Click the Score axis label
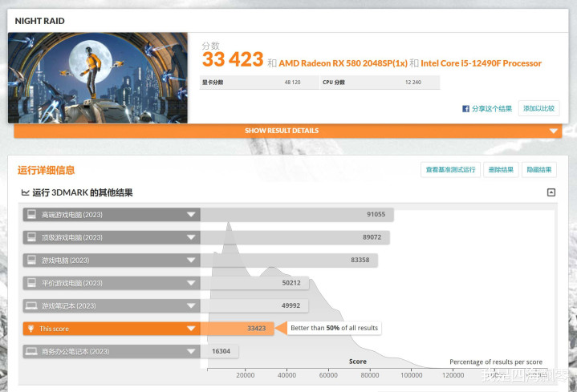 click(x=358, y=362)
